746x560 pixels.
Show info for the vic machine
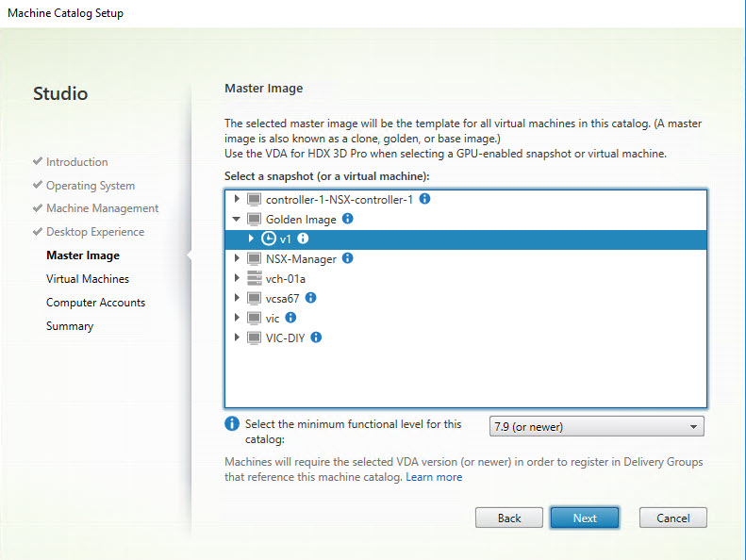[x=290, y=318]
